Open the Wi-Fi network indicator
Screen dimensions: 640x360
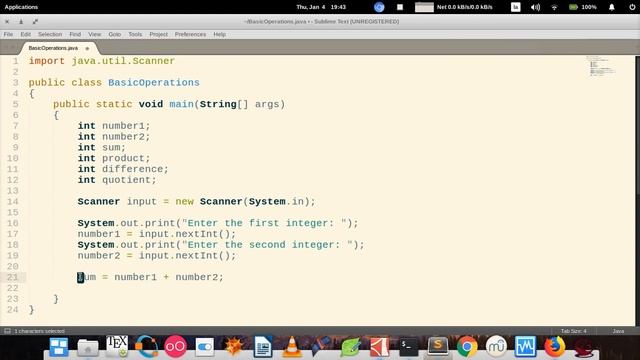click(x=554, y=7)
